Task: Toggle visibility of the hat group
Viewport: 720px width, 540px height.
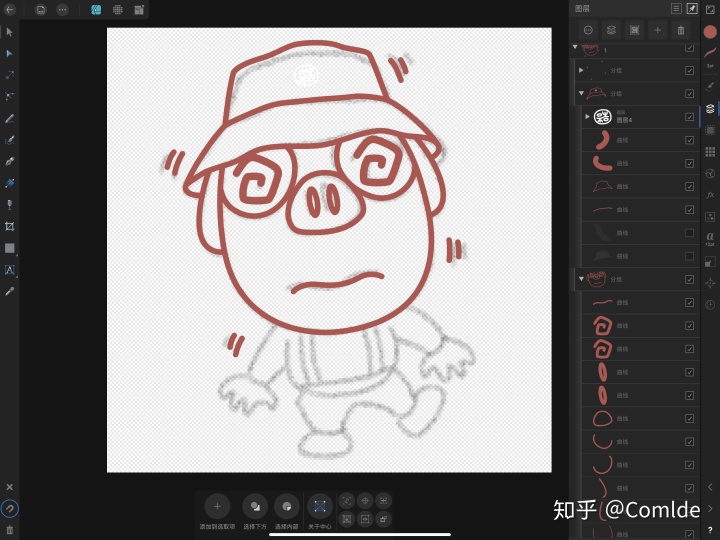Action: (689, 93)
